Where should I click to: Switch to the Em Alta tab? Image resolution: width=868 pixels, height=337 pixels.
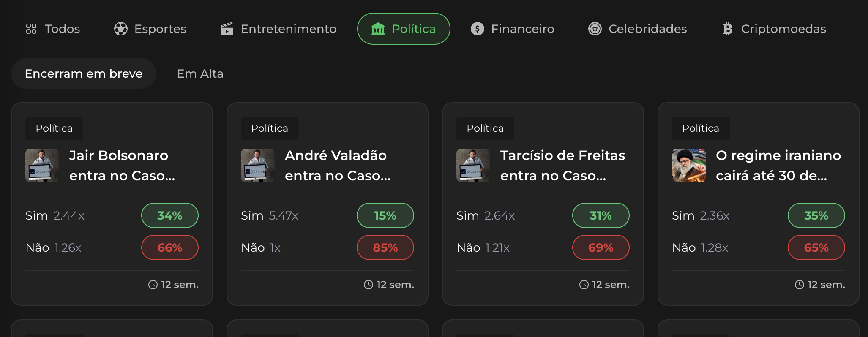click(x=200, y=73)
